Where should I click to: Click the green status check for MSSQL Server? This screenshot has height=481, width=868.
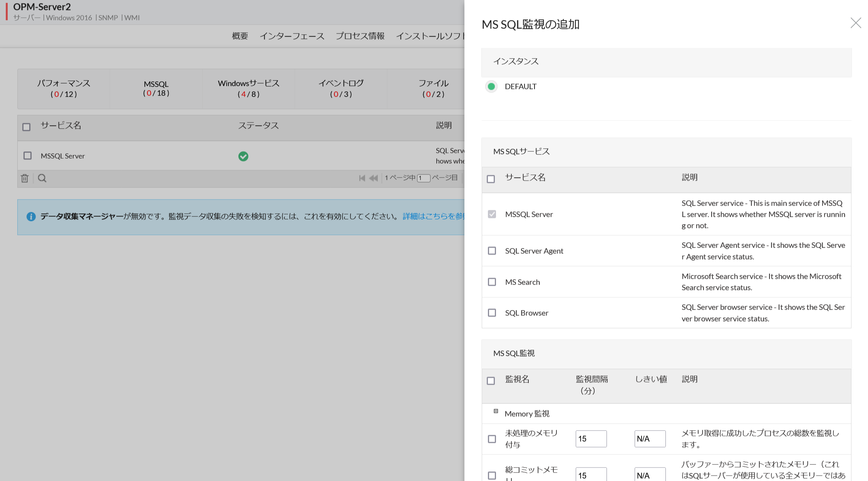click(243, 156)
